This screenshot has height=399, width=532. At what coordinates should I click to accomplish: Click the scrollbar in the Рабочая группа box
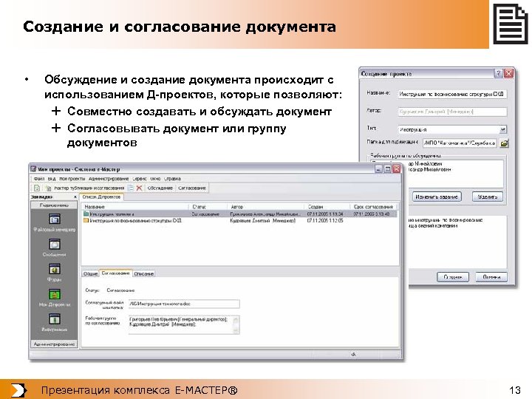236,325
